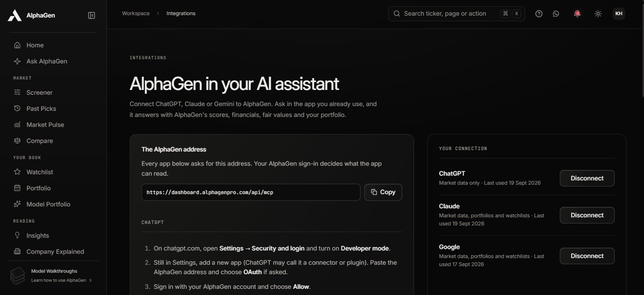This screenshot has height=295, width=644.
Task: Click the search ticker input field
Action: (x=456, y=14)
